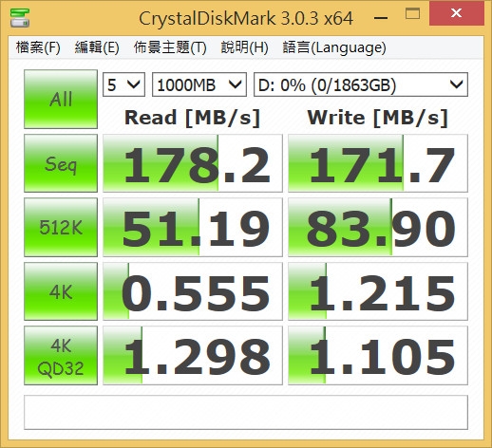492x448 pixels.
Task: Click the empty comment text field at bottom
Action: [246, 413]
